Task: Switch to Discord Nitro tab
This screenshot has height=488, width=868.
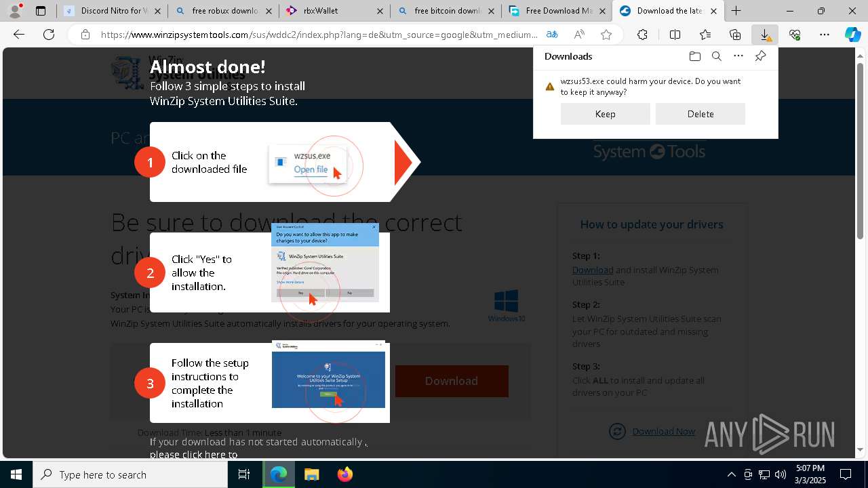Action: [112, 11]
